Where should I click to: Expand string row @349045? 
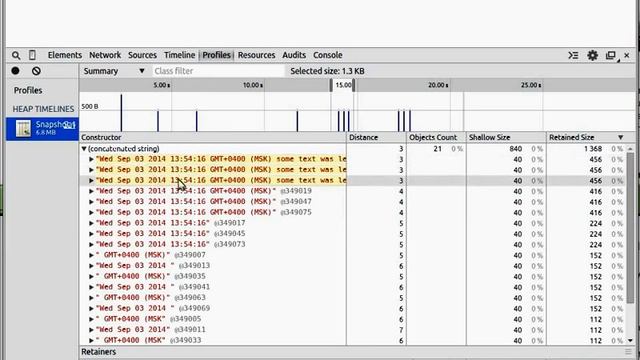[91, 234]
